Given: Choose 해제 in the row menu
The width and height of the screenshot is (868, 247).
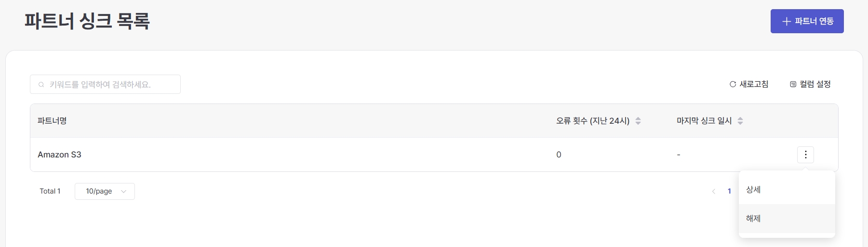Looking at the screenshot, I should [753, 219].
